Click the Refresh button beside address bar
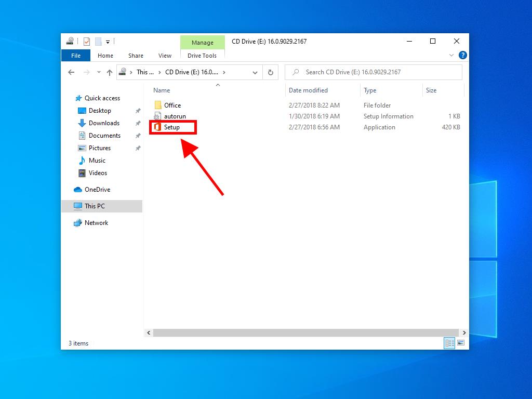 [270, 72]
